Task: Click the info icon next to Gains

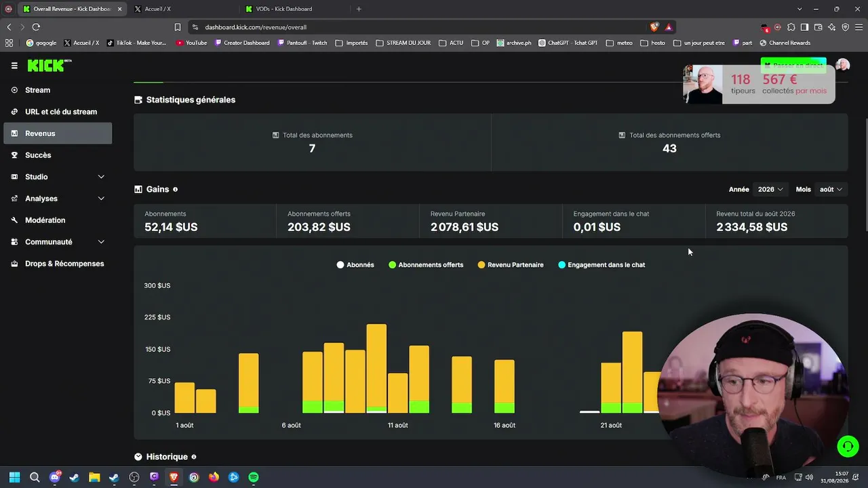Action: coord(176,190)
